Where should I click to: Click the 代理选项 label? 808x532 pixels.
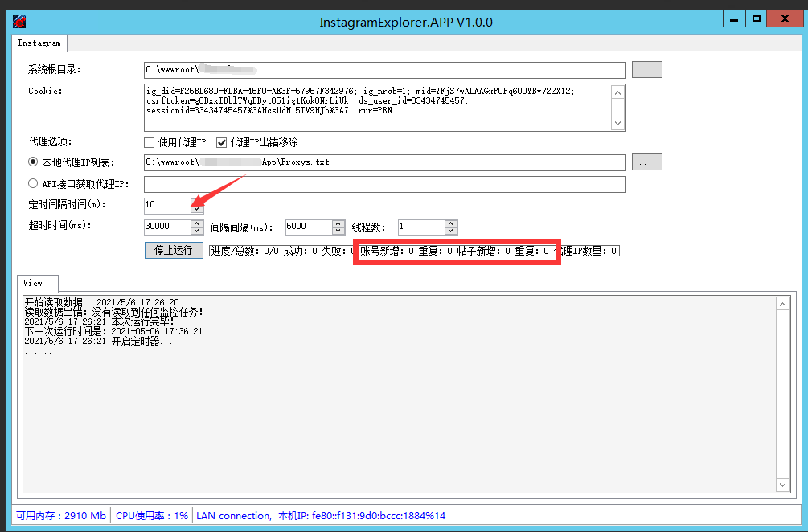click(50, 141)
